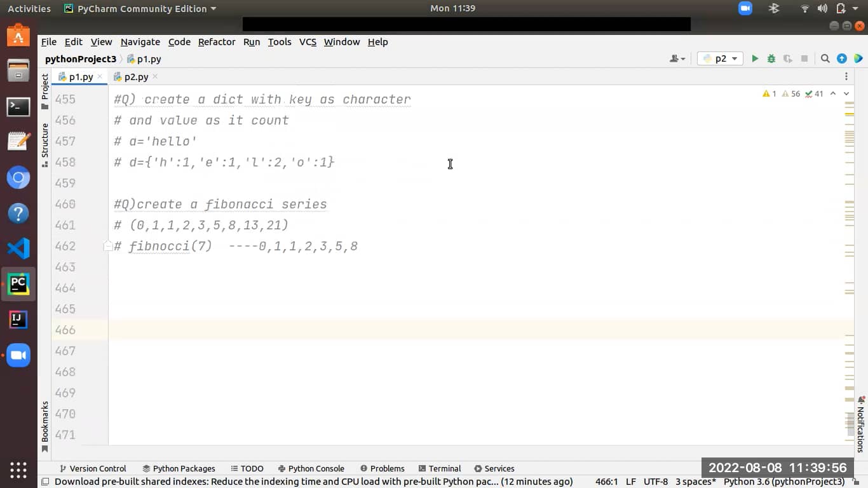
Task: Open the 3 spaces indent settings
Action: click(x=695, y=482)
